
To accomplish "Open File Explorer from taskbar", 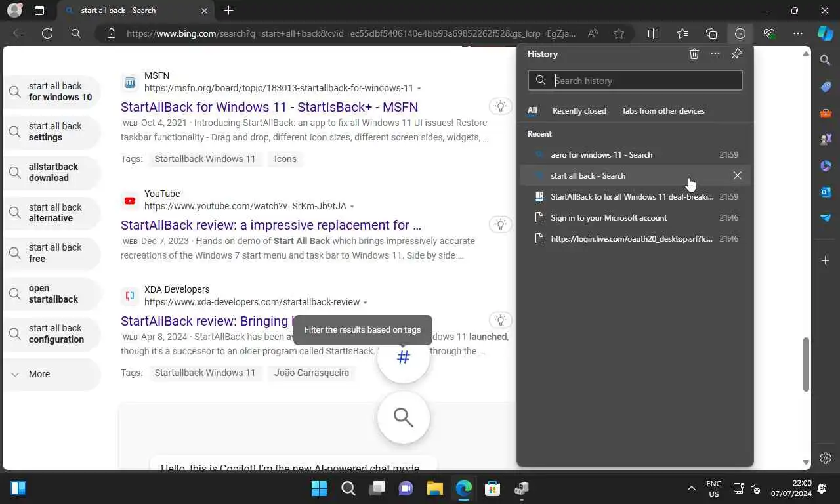I will point(434,488).
